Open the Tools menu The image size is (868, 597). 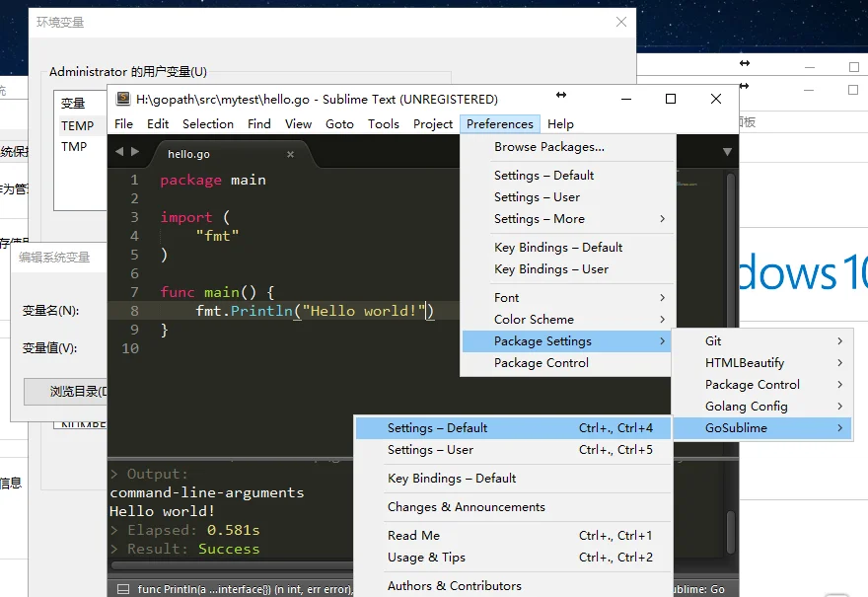384,124
